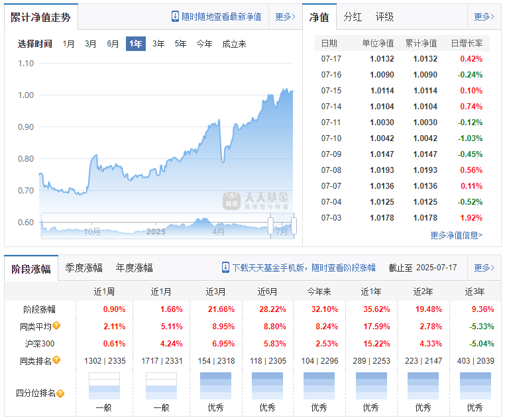Viewport: 505px width, 420px height.
Task: Select the 1月 time range
Action: pyautogui.click(x=68, y=44)
